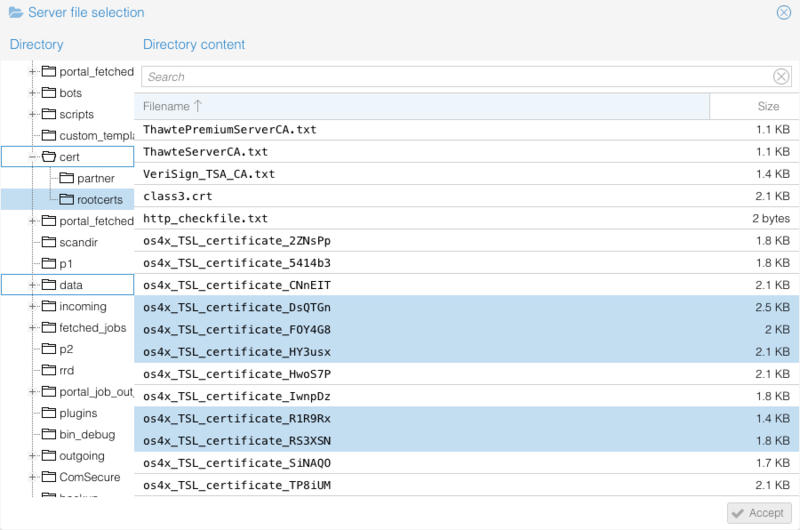The height and width of the screenshot is (530, 800).
Task: Expand the fetched_jobs directory node
Action: point(33,328)
